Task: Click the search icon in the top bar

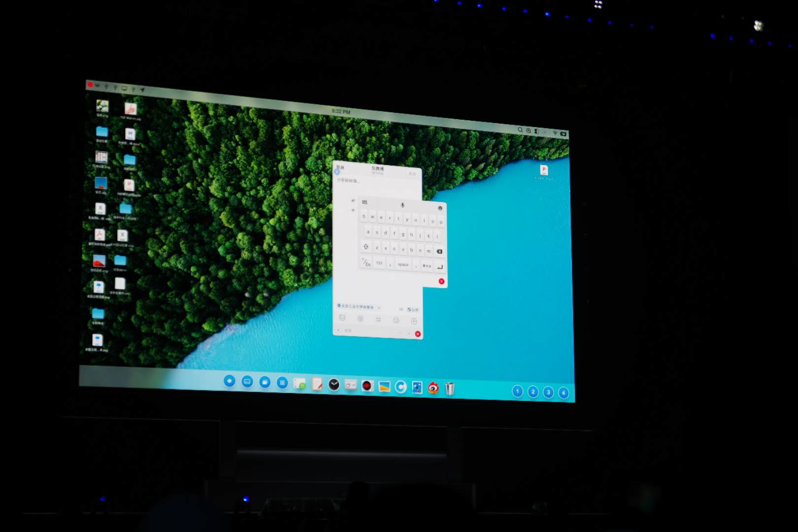Action: click(x=520, y=130)
